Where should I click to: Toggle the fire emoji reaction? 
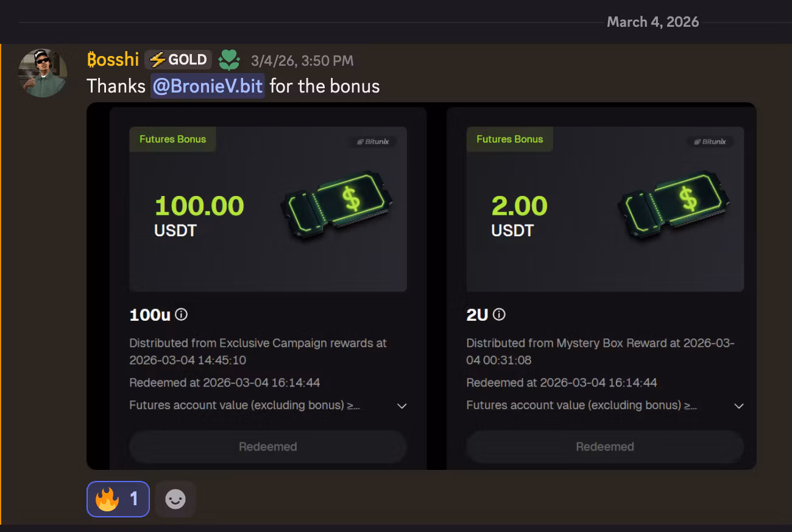(118, 499)
